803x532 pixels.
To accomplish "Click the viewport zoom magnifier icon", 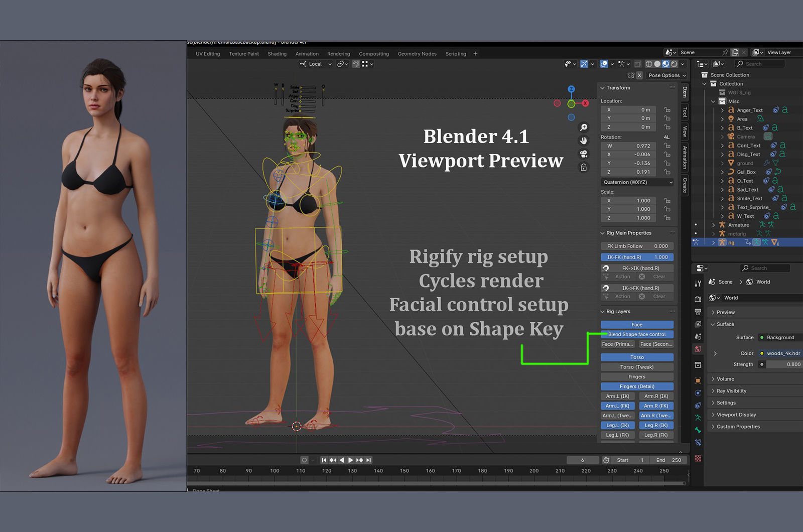I will 584,127.
